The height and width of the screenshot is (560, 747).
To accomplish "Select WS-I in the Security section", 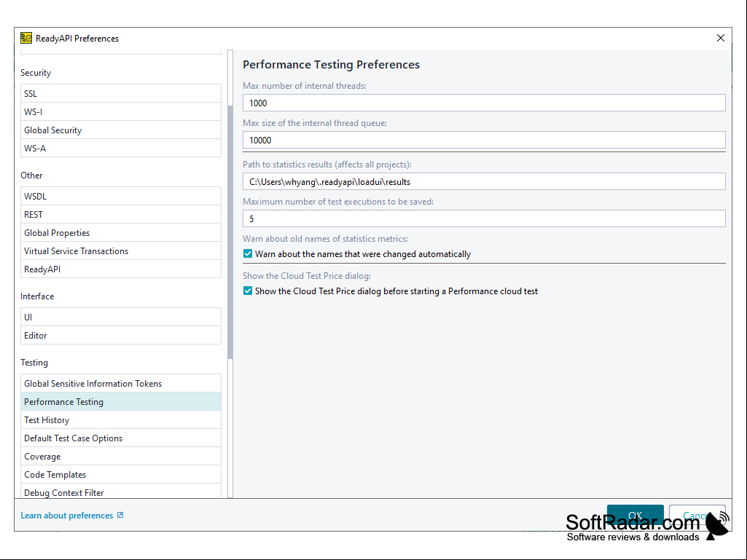I will tap(121, 112).
